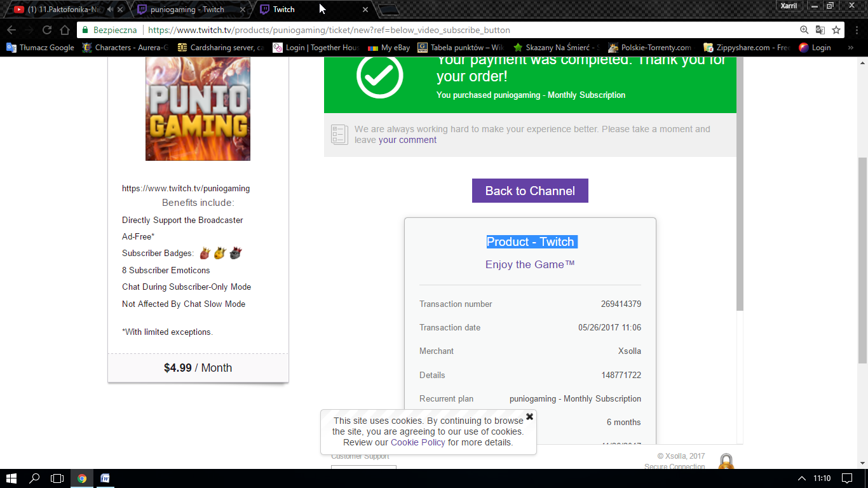Click the green payment completed checkmark icon
Screen dimensions: 868x488
[x=380, y=76]
